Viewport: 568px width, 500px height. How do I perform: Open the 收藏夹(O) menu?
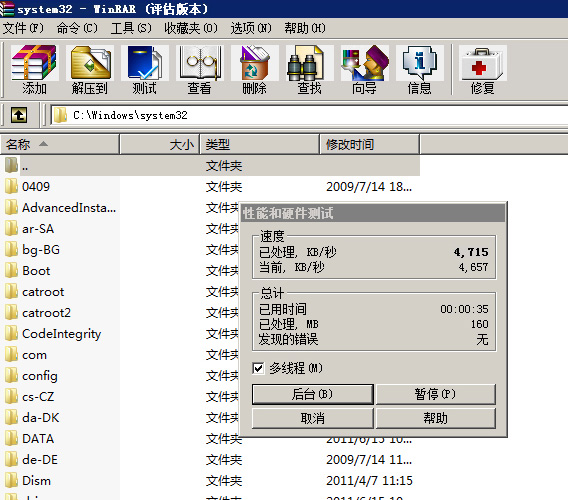click(x=191, y=28)
